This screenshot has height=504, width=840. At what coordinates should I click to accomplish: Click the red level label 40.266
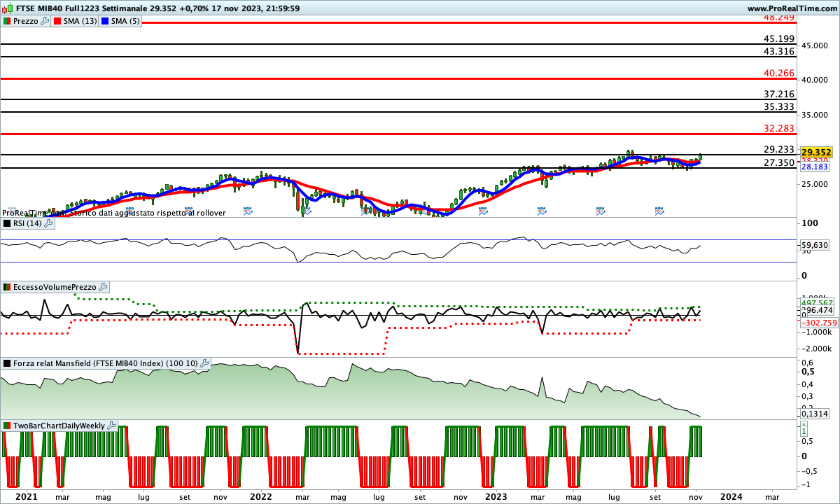779,73
